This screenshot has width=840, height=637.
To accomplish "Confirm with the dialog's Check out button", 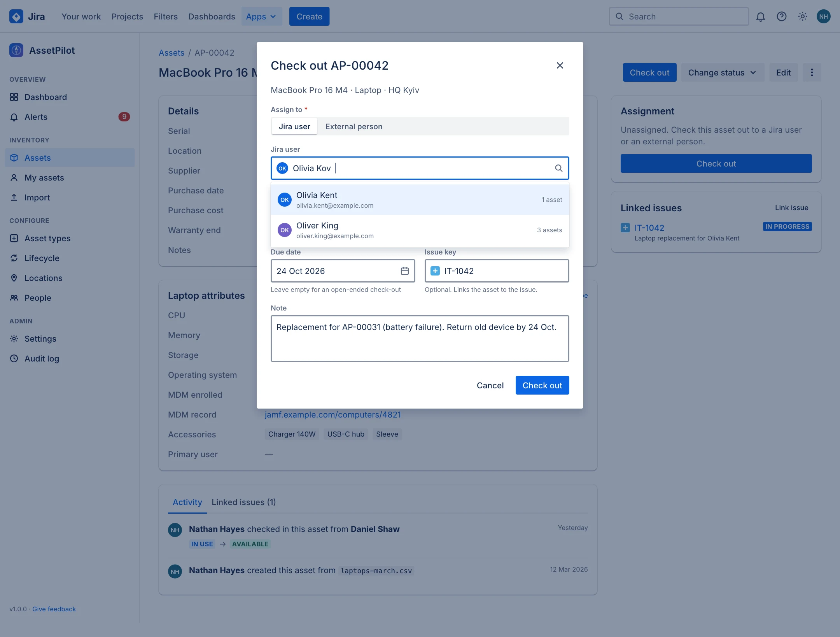I will (542, 385).
